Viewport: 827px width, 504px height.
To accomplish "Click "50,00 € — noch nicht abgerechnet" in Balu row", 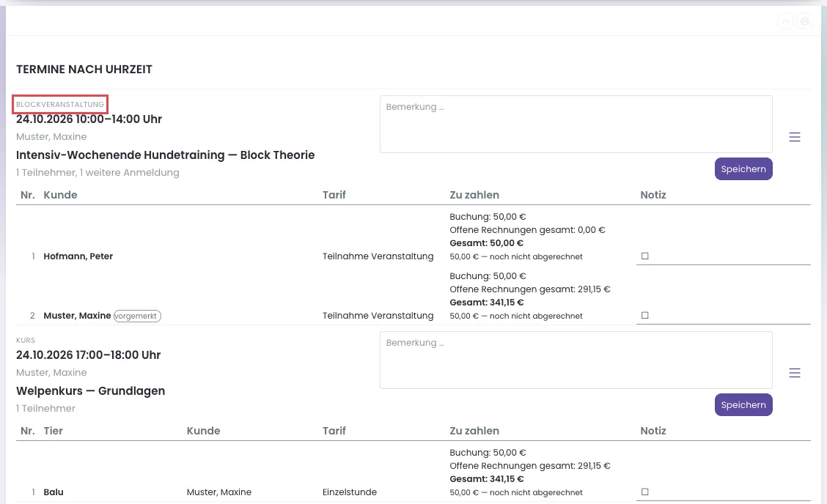I will [516, 492].
